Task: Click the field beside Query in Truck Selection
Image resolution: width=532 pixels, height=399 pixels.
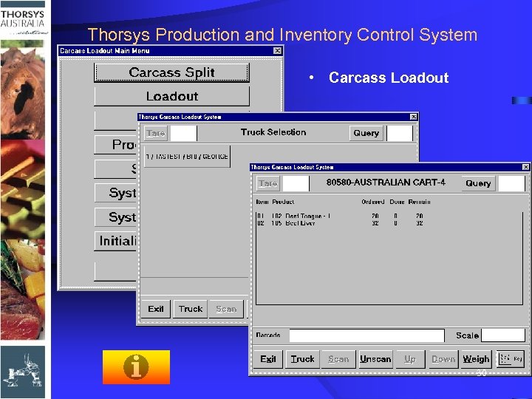Action: [x=400, y=133]
